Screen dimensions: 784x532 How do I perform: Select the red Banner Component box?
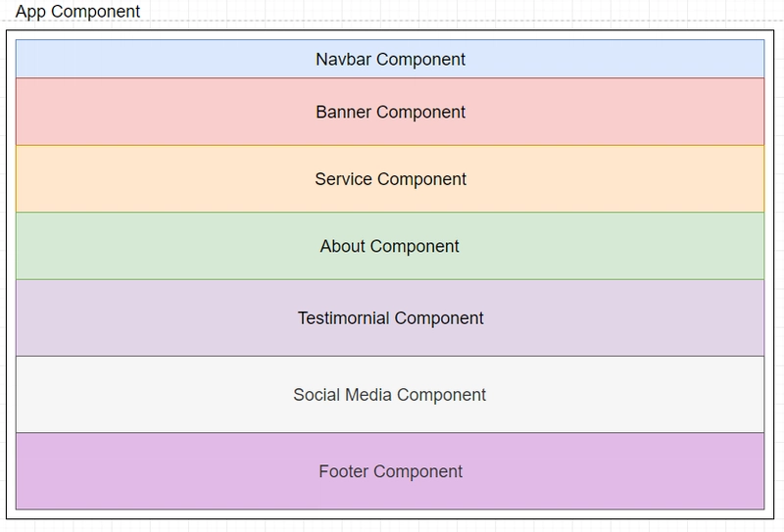point(390,112)
